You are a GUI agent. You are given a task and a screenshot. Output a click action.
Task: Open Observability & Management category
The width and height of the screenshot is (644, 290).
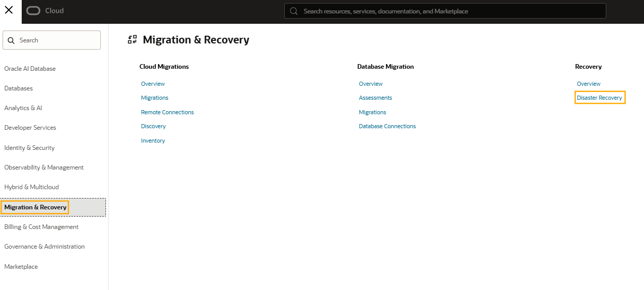pos(44,167)
